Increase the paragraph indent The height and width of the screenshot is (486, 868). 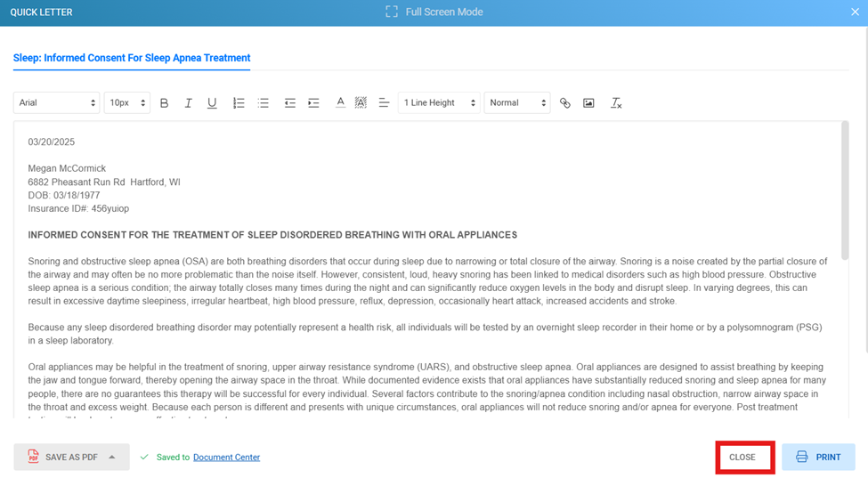[x=314, y=103]
